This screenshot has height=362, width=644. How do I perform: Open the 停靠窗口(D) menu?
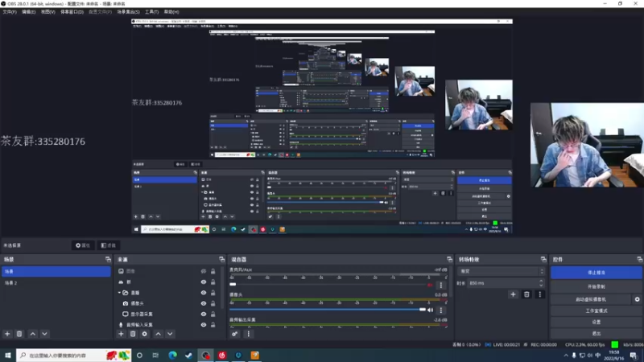72,12
